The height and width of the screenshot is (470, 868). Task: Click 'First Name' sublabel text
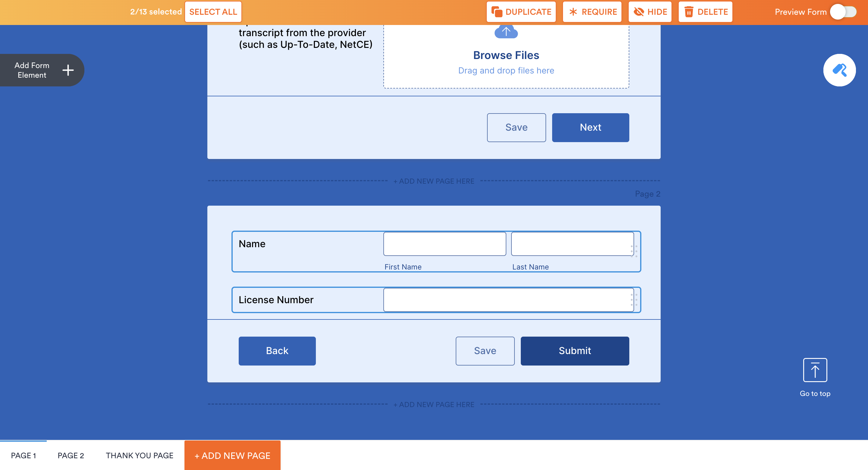403,267
